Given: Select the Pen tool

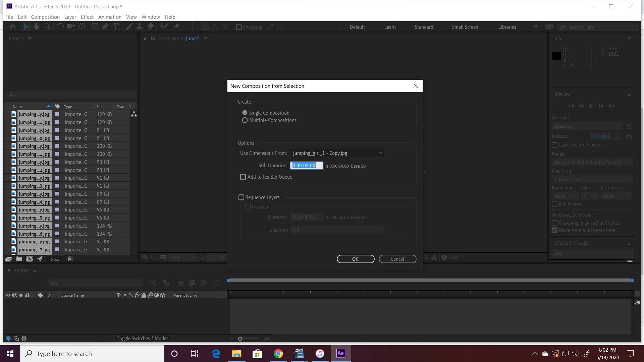Looking at the screenshot, I should [x=105, y=26].
